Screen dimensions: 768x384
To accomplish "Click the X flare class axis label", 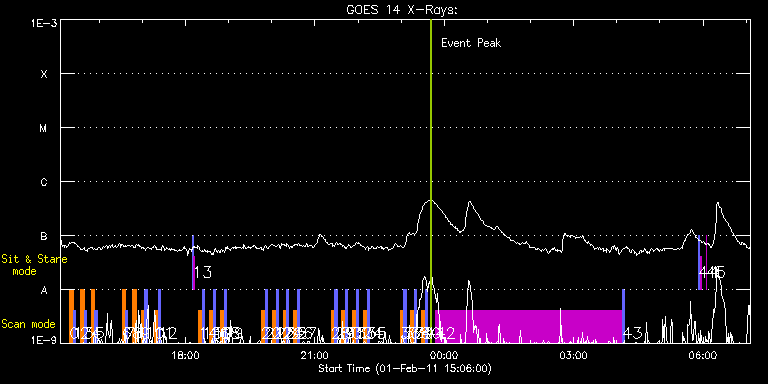I will pos(44,74).
